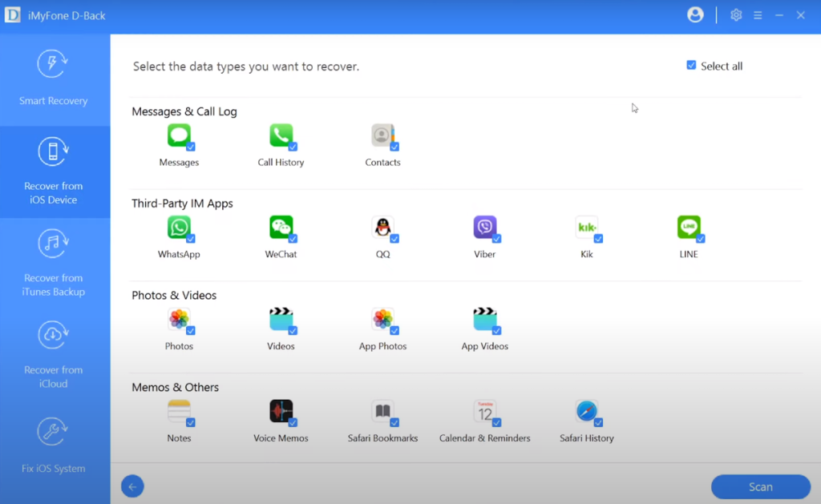
Task: Open the Smart Recovery tab
Action: tap(54, 79)
